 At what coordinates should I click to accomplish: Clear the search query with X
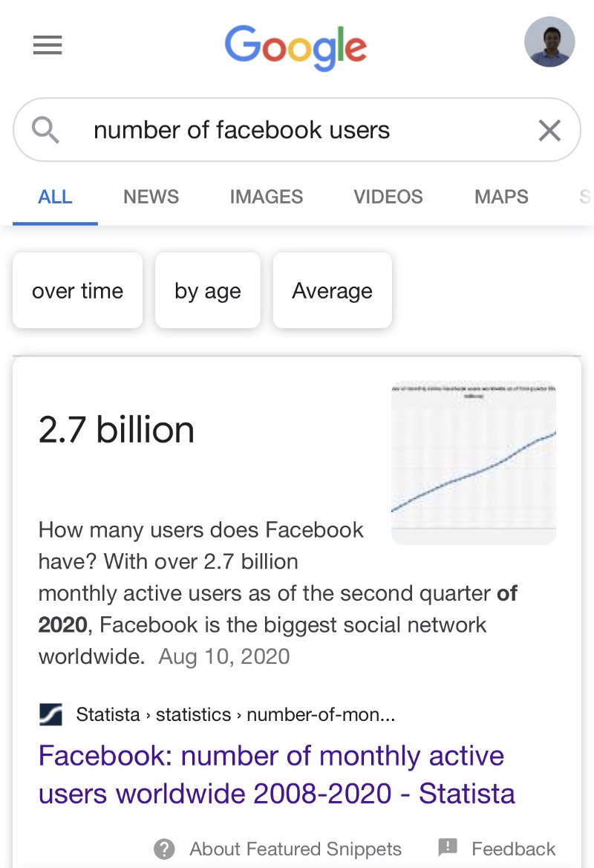[549, 131]
